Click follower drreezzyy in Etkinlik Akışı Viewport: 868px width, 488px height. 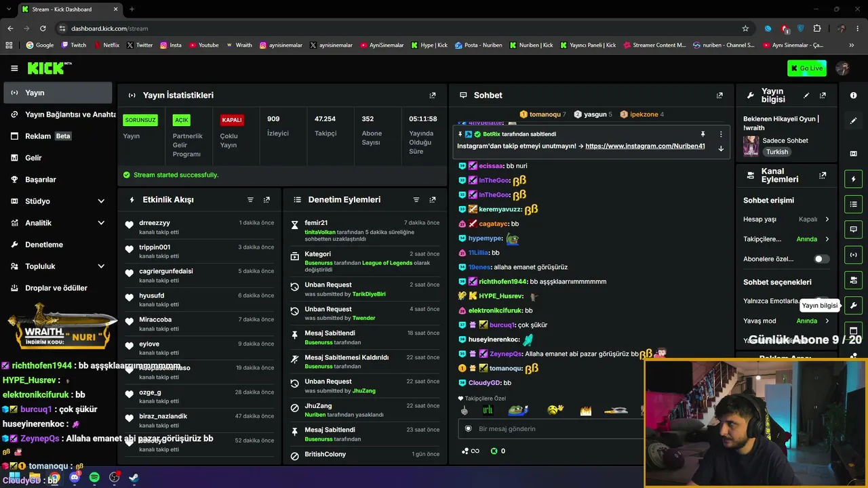click(155, 223)
